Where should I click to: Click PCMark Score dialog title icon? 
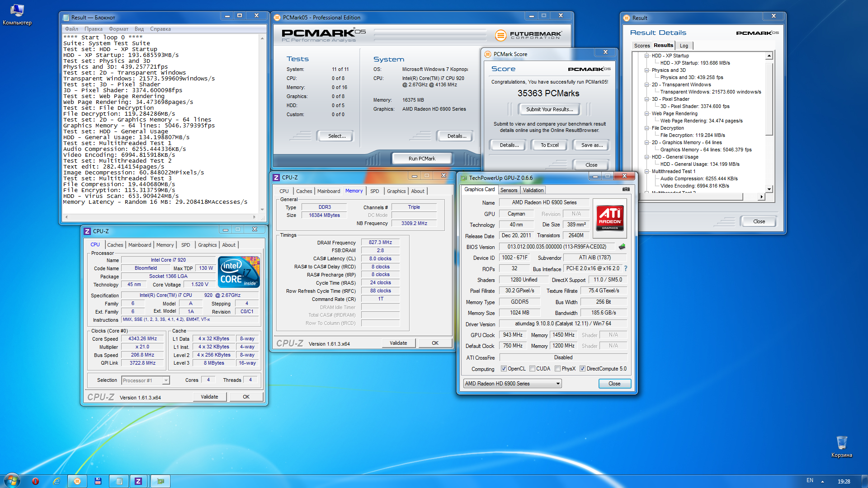click(488, 54)
